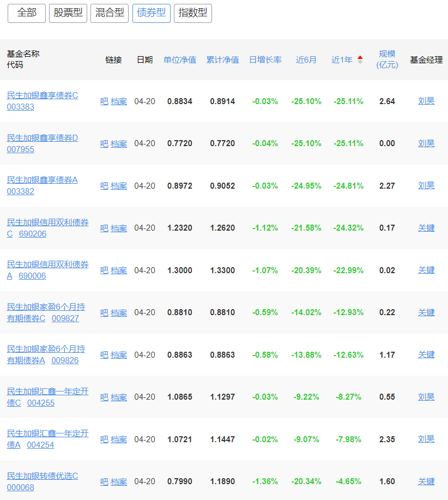This screenshot has width=448, height=500.
Task: Open 档案 for 民生加银鑫享债券D
Action: [x=118, y=144]
